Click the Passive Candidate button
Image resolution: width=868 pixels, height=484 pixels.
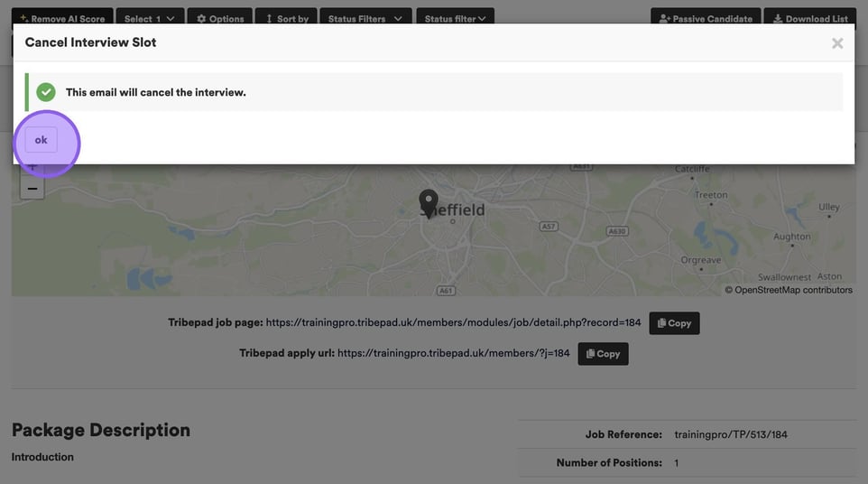[706, 18]
